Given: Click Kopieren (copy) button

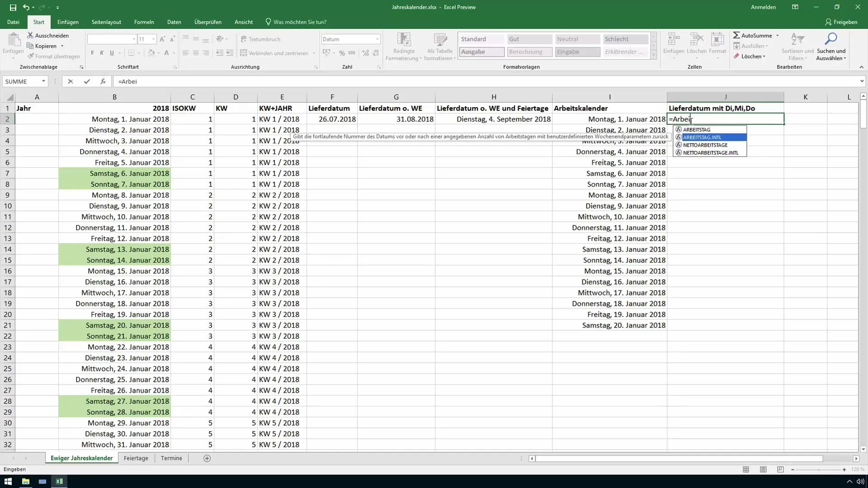Looking at the screenshot, I should coord(42,46).
